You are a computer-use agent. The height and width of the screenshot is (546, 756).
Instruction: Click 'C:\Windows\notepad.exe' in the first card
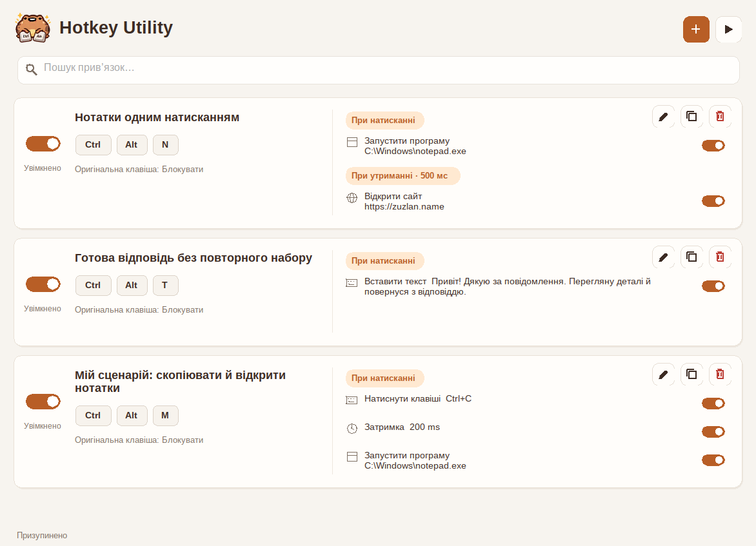point(415,151)
